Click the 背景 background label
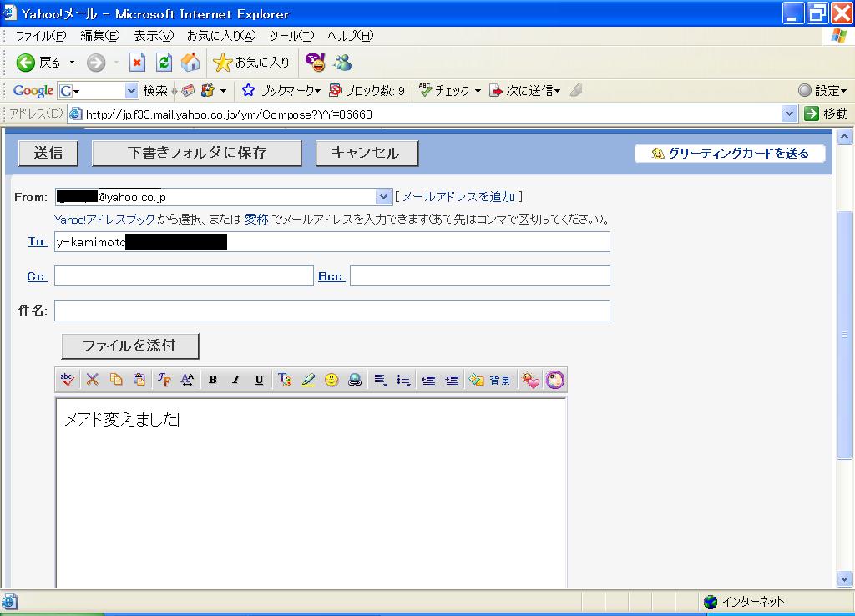855x616 pixels. 499,381
